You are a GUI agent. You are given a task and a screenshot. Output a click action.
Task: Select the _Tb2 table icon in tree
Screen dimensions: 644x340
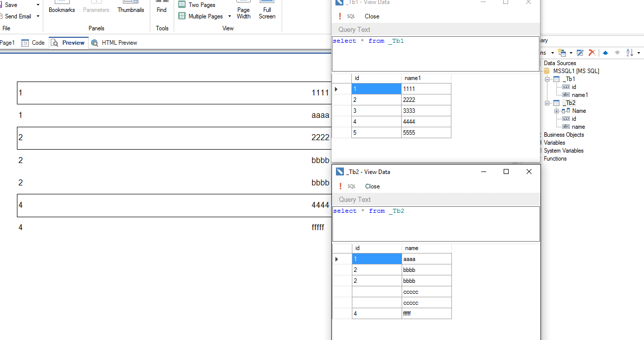pos(556,103)
